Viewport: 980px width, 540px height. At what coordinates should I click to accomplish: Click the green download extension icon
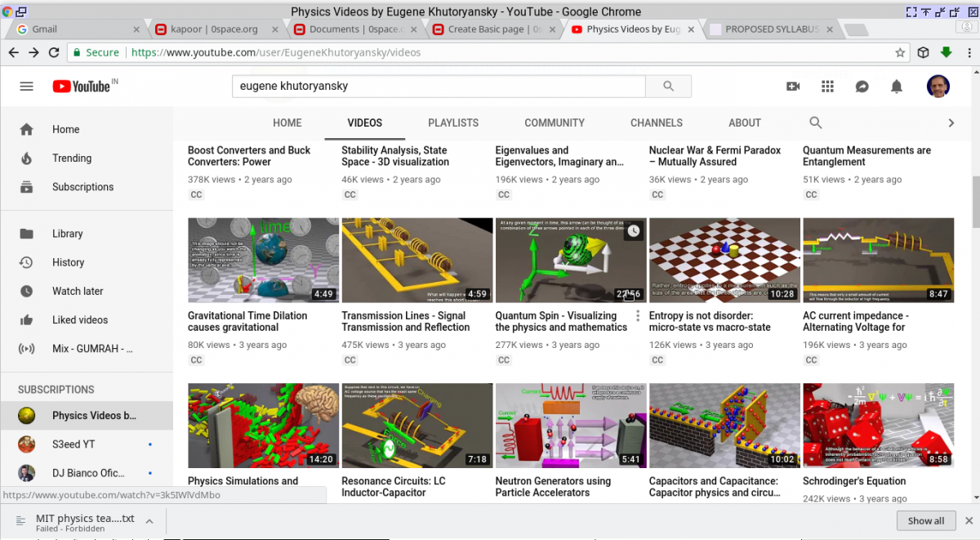point(946,52)
